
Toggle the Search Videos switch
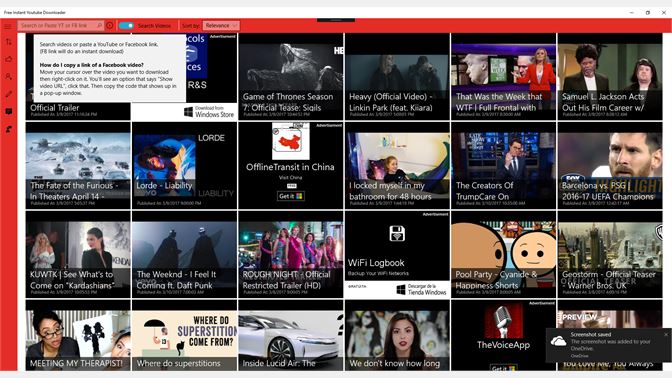(126, 26)
